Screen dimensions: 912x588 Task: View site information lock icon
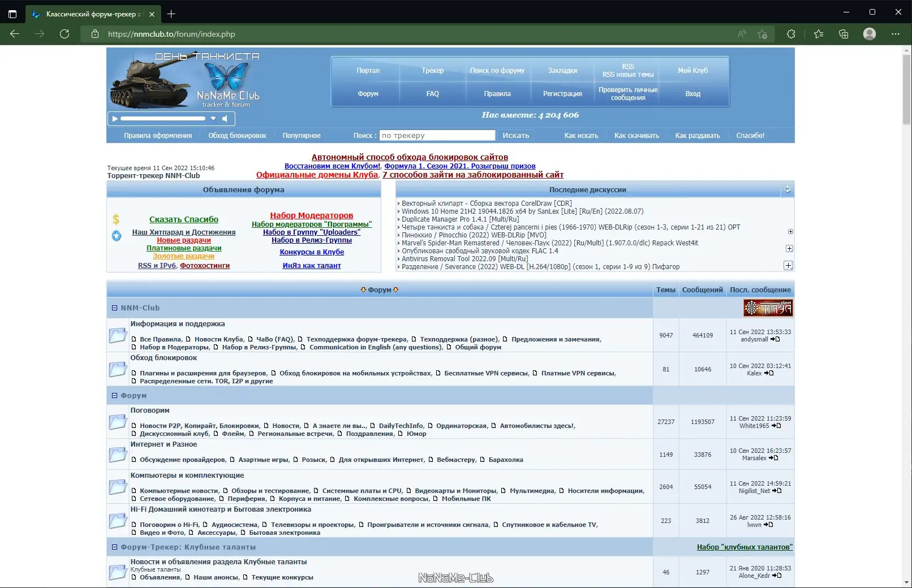[x=95, y=34]
